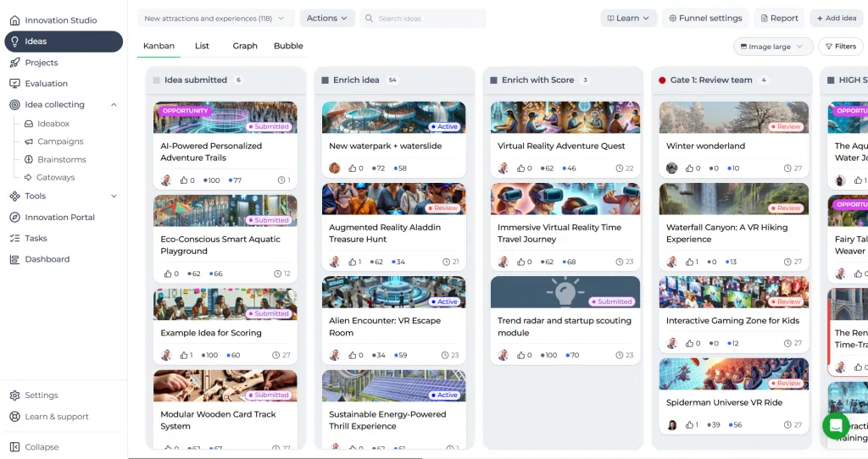
Task: Like the Spiderman Universe VR Ride idea
Action: (689, 425)
